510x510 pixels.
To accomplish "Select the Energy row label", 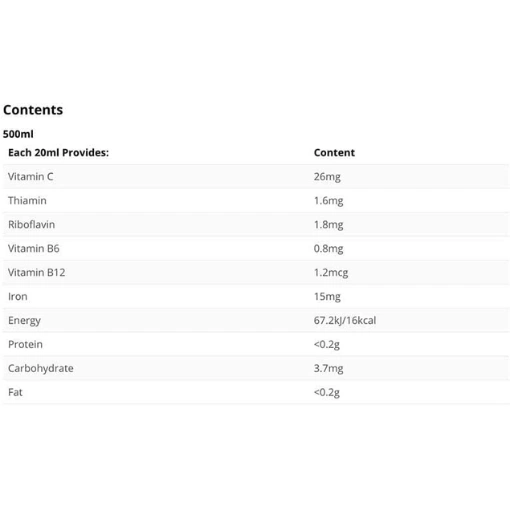I will click(x=24, y=321).
